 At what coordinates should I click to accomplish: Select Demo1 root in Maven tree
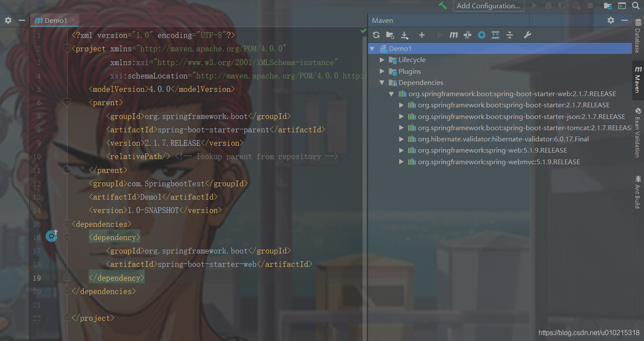500,48
